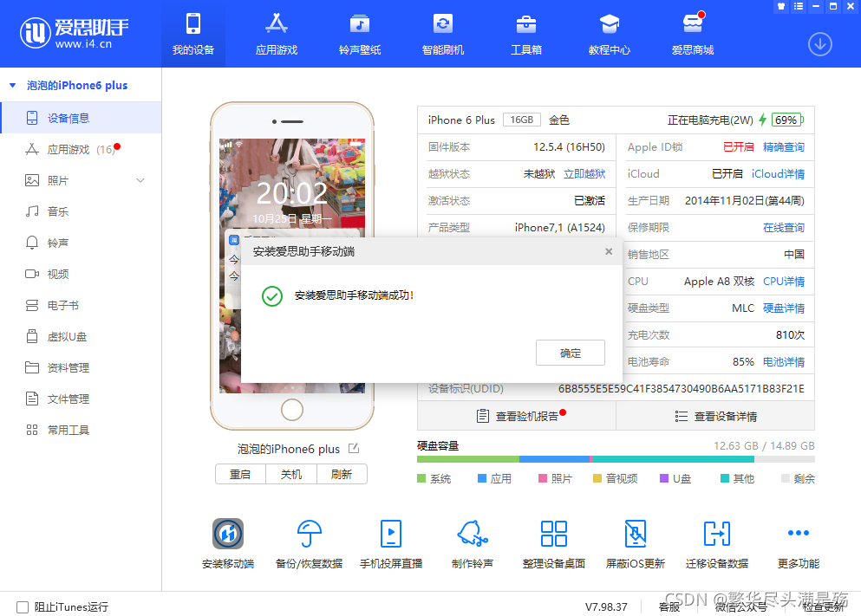The height and width of the screenshot is (616, 861).
Task: Open 电子书 in sidebar
Action: coord(81,306)
